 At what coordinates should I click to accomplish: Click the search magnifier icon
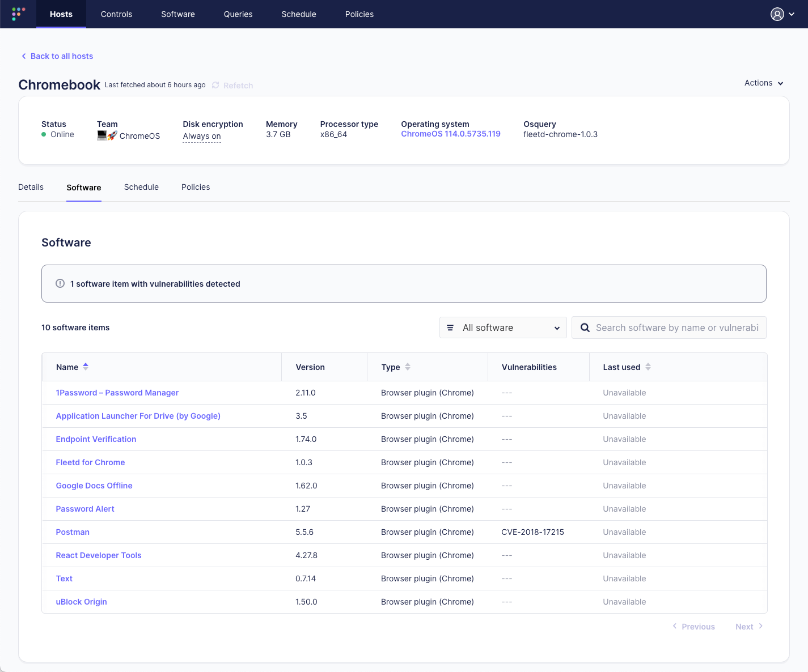(585, 328)
